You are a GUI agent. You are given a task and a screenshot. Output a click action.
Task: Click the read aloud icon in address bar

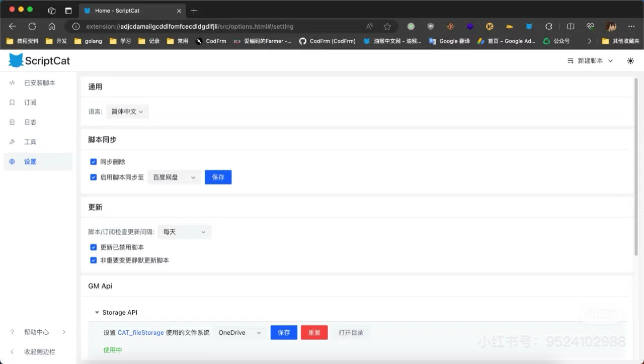370,26
